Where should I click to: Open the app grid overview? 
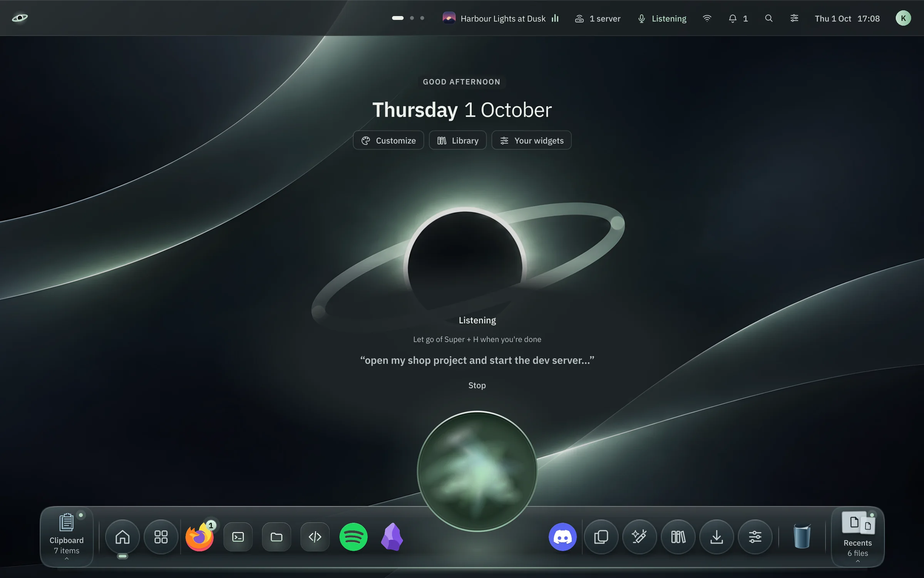[x=161, y=537]
